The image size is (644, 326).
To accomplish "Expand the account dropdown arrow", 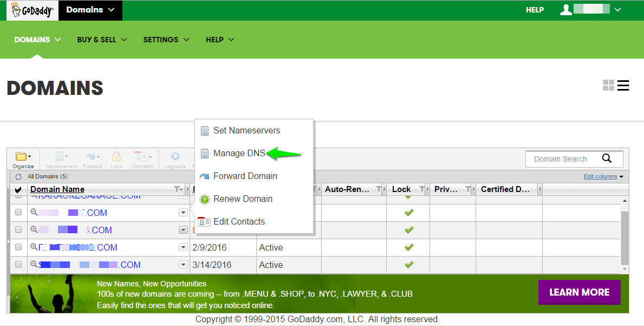I will pyautogui.click(x=617, y=10).
